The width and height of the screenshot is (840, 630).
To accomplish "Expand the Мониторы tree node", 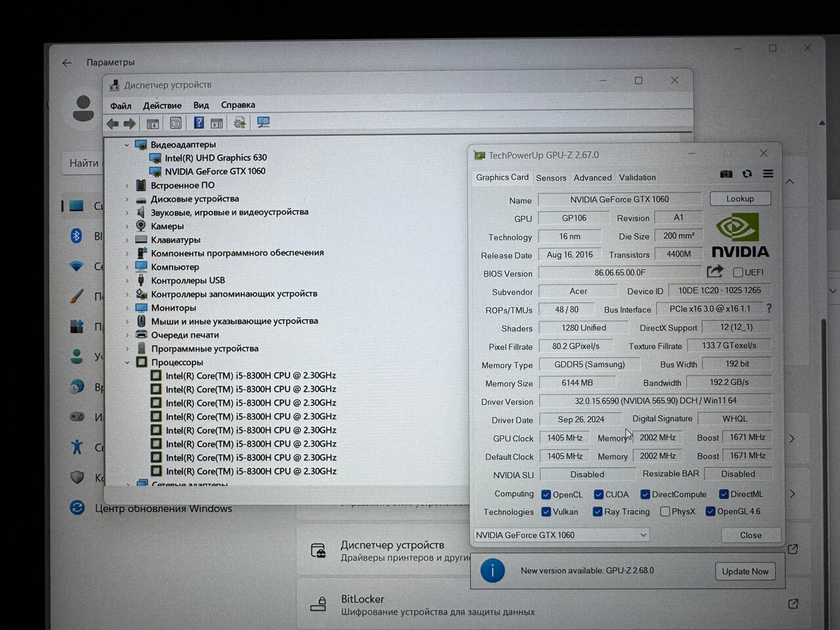I will click(x=127, y=308).
